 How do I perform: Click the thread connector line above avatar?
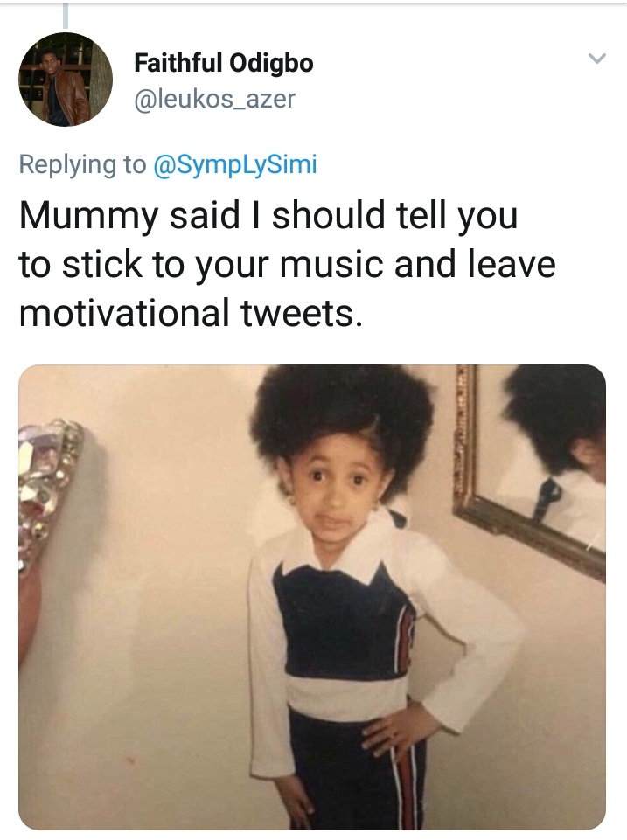(x=66, y=15)
